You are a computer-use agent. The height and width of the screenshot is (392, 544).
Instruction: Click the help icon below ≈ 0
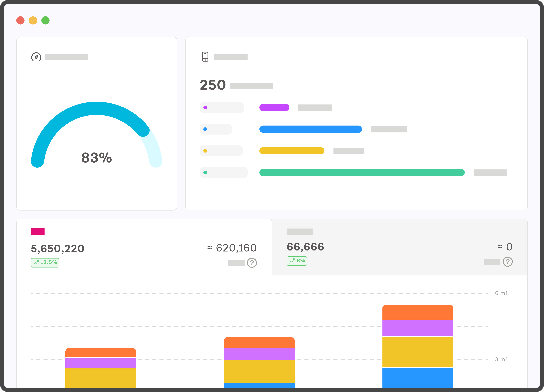tap(507, 262)
